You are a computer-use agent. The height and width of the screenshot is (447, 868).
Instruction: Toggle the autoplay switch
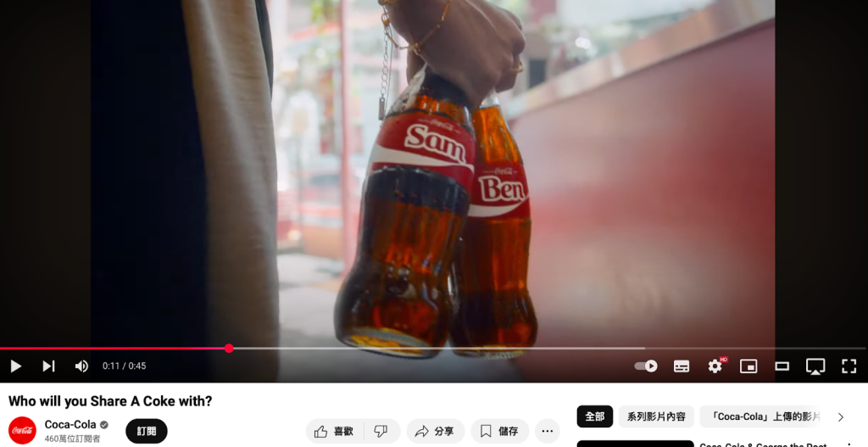pyautogui.click(x=646, y=366)
